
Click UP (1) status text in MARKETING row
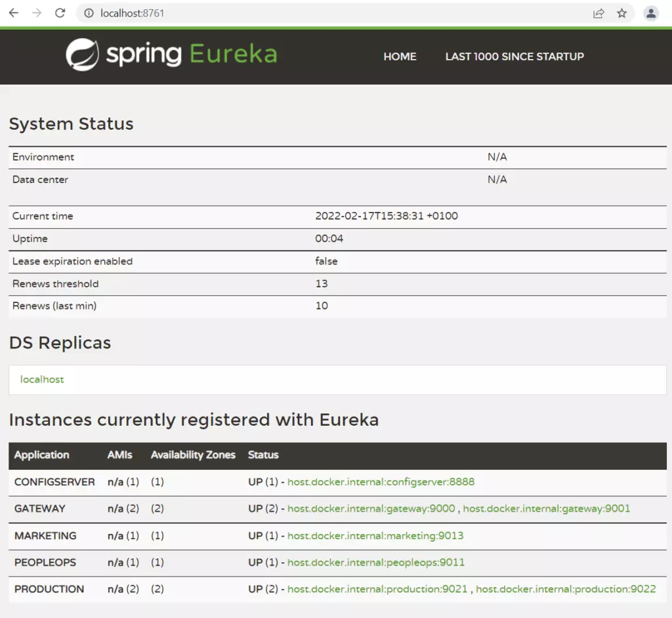tap(263, 535)
